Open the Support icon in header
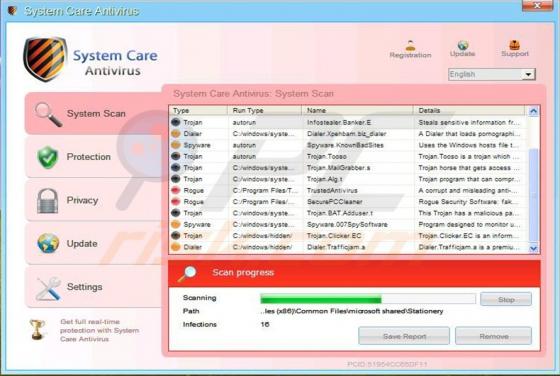Image resolution: width=560 pixels, height=376 pixels. pos(514,45)
